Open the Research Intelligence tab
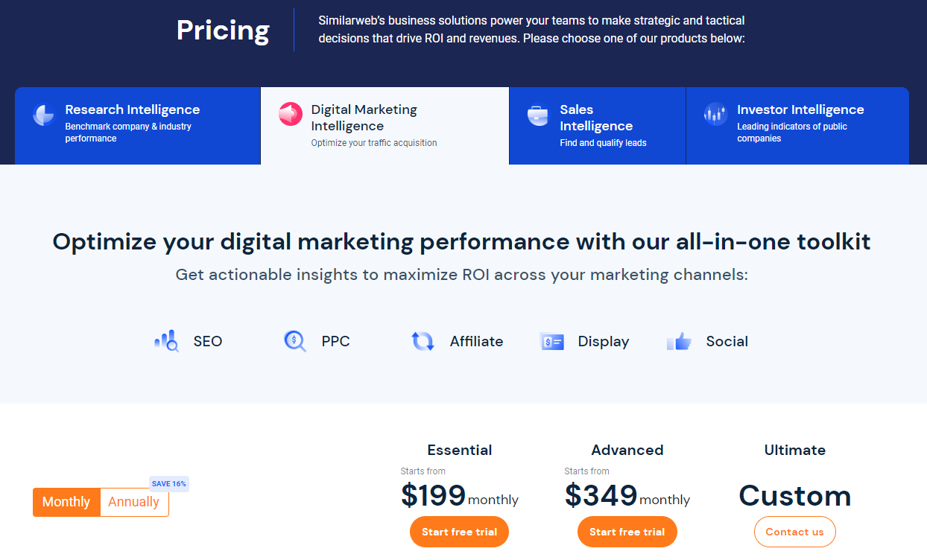 [x=138, y=126]
